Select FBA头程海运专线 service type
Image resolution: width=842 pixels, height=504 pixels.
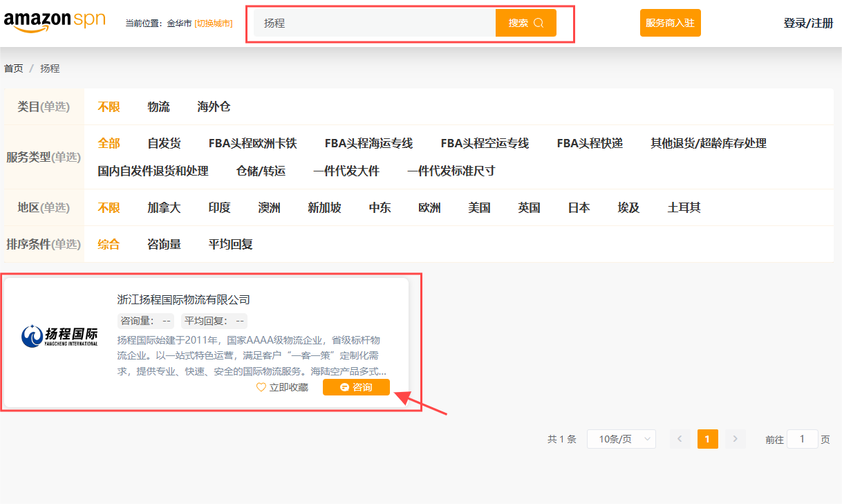pos(368,143)
